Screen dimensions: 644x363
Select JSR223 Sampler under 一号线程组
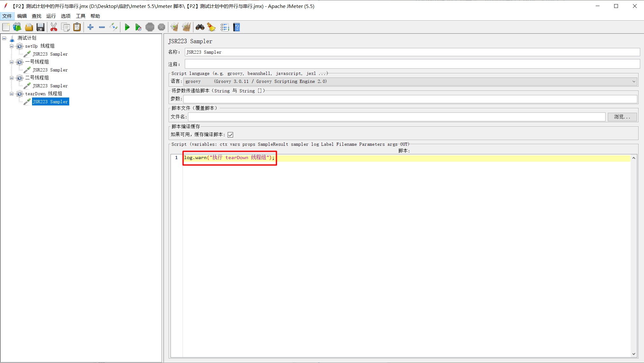50,70
